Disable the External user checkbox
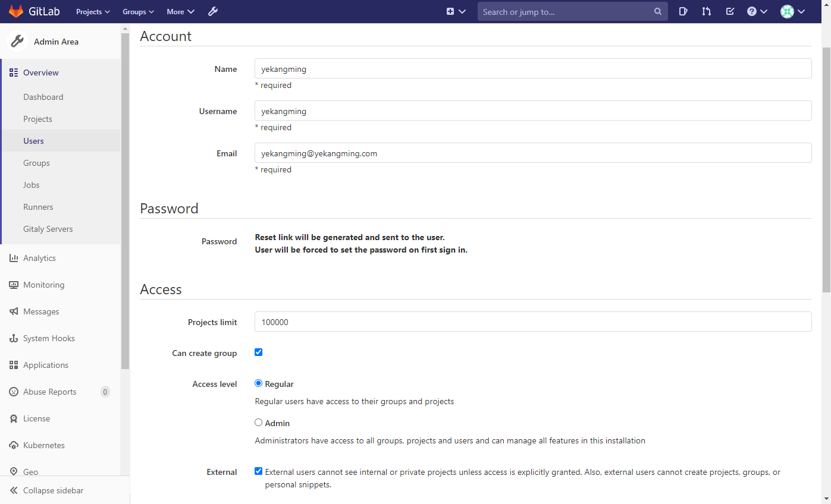 click(258, 471)
